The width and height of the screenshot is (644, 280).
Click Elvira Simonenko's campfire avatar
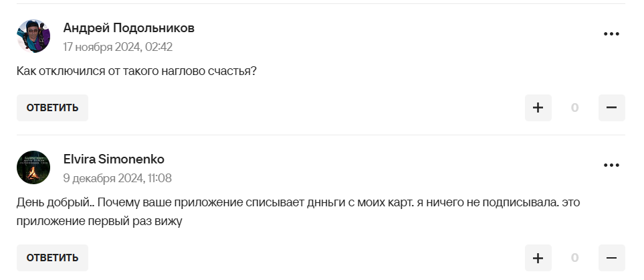33,167
